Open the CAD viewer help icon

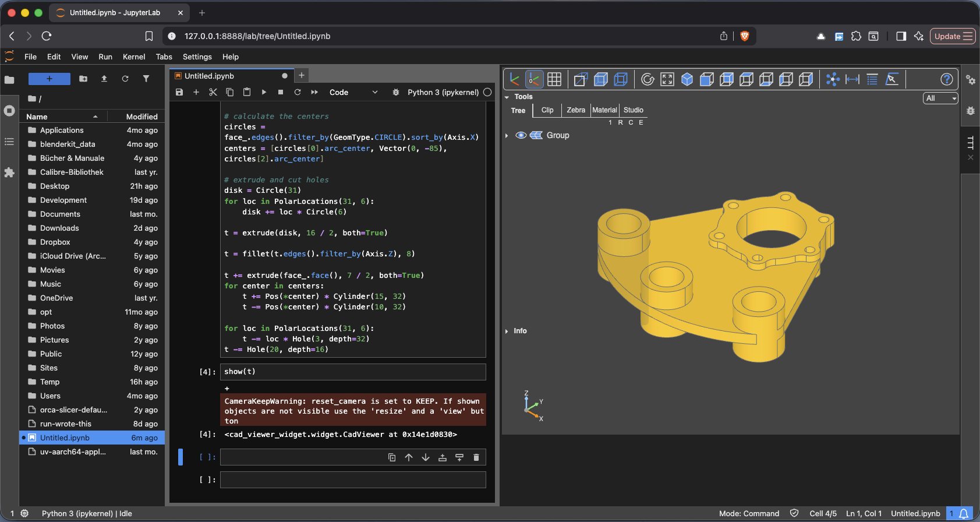[947, 79]
